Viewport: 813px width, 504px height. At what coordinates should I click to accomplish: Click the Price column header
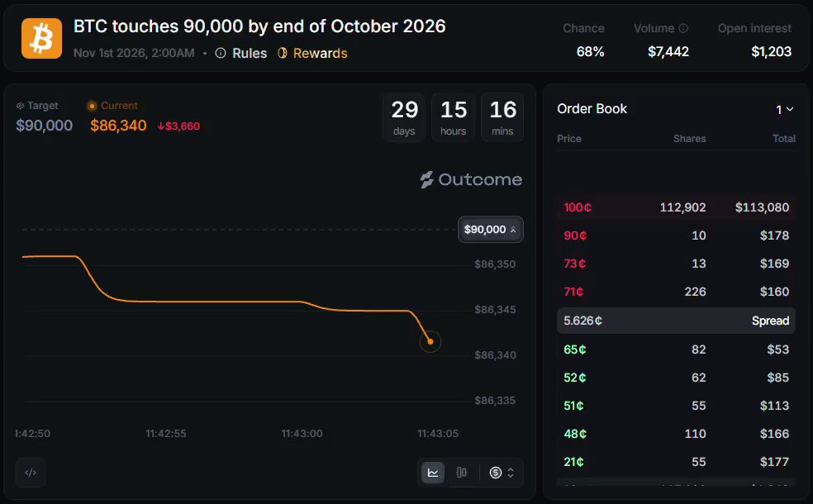(569, 139)
